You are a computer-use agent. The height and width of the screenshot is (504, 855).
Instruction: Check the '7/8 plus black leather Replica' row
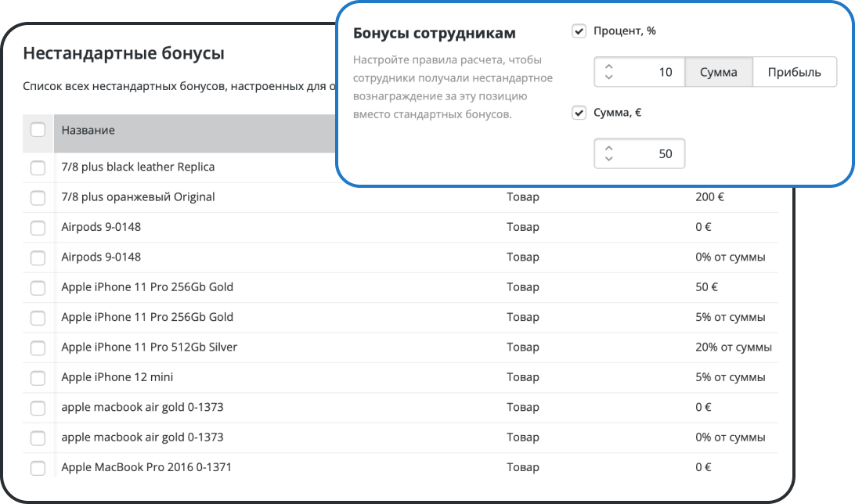(x=38, y=167)
